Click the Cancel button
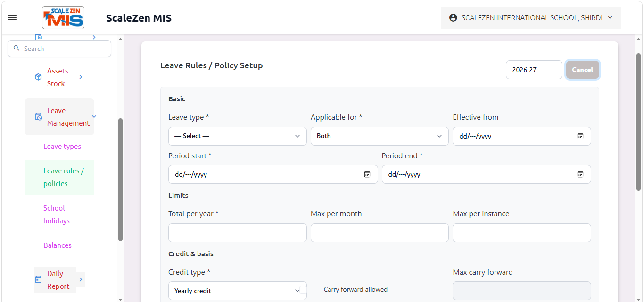644x302 pixels. click(x=583, y=70)
